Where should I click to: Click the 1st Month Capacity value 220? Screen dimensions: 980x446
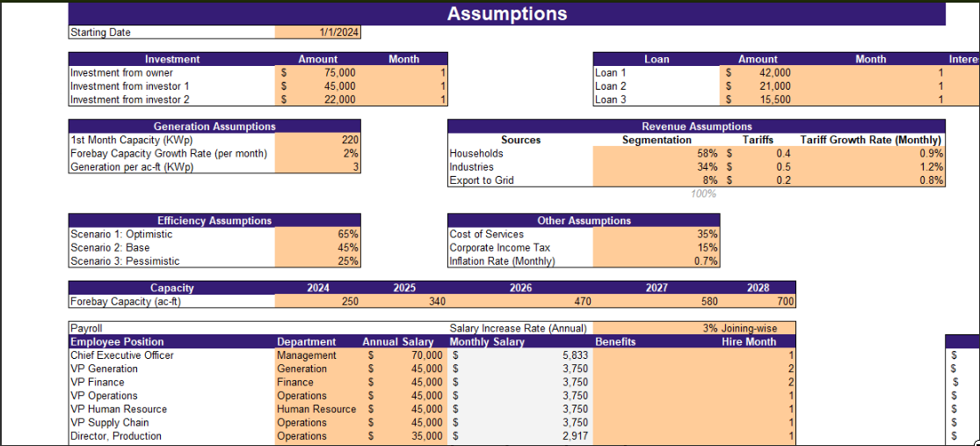317,140
